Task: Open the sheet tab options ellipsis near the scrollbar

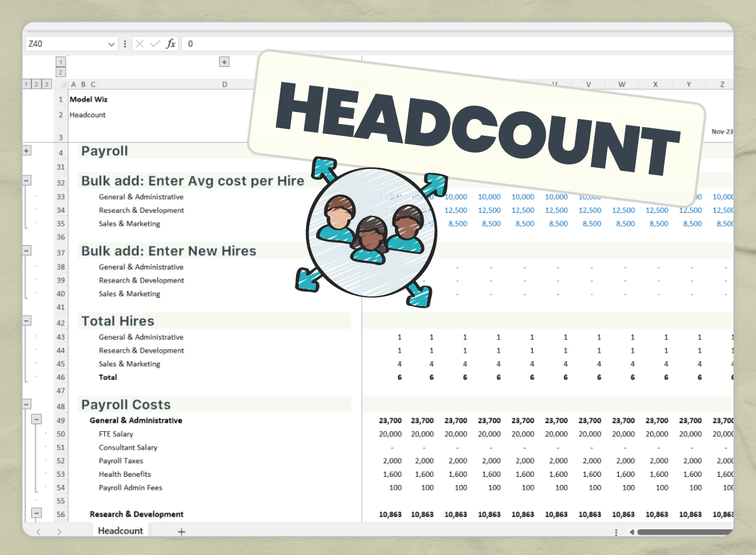Action: [616, 531]
